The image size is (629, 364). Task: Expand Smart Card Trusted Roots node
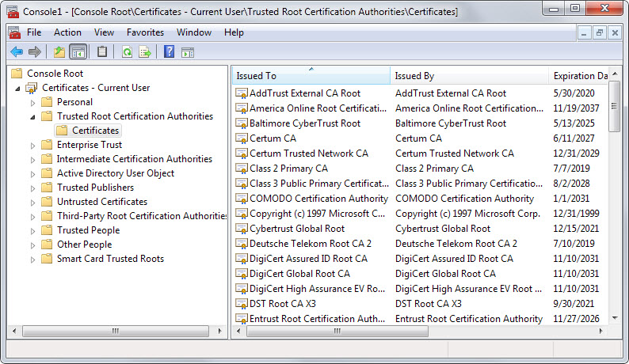tap(33, 260)
